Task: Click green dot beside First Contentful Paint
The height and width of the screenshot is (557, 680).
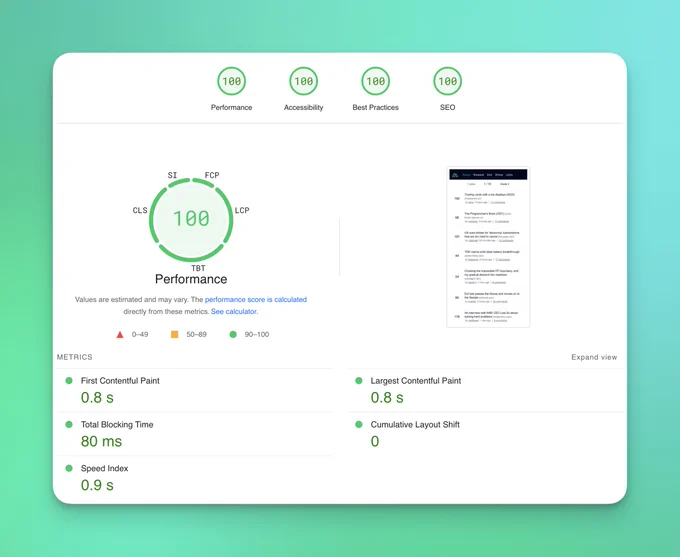Action: (69, 380)
